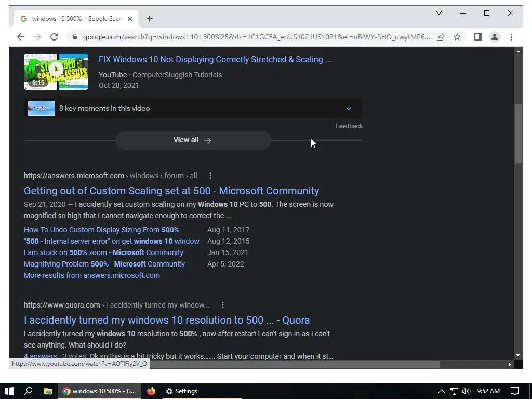Open Chrome profile avatar menu
Screen dimensions: 532x399
click(495, 37)
